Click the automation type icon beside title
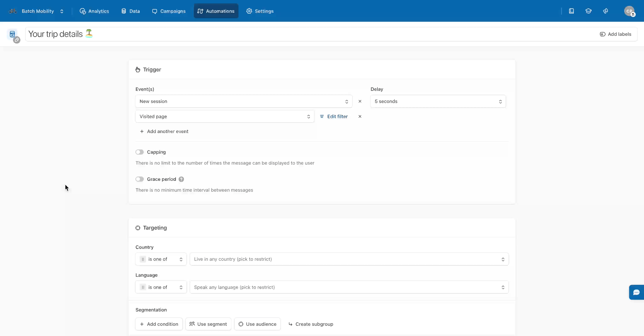 click(x=13, y=34)
